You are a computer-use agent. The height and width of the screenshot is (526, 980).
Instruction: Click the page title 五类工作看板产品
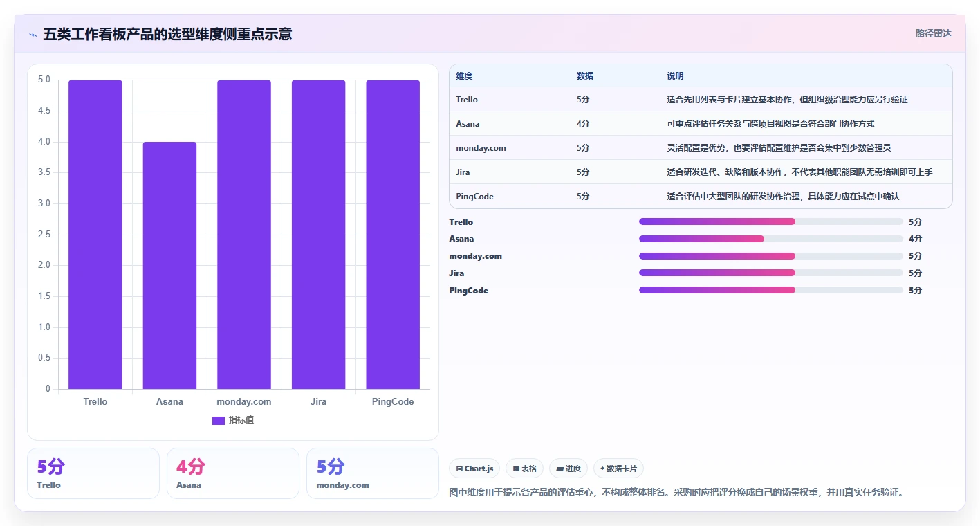point(167,34)
